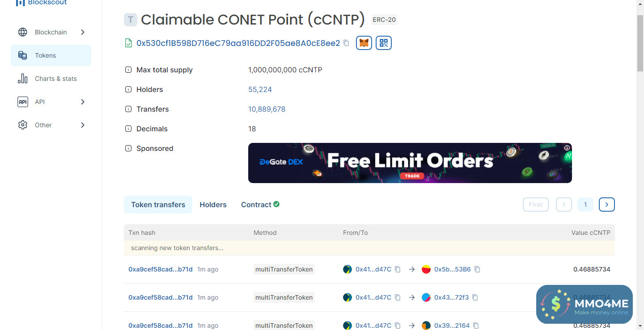Expand the Other submenu chevron
Viewport: 644px width, 330px height.
[83, 125]
